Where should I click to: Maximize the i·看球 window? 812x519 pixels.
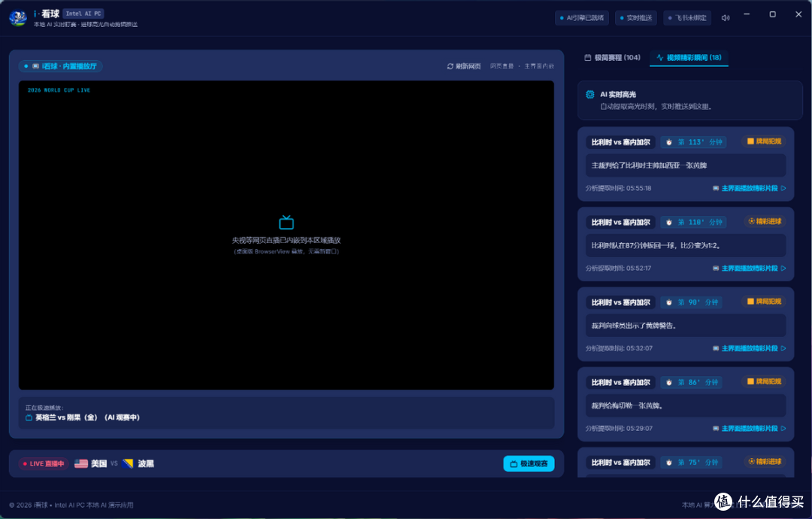772,14
